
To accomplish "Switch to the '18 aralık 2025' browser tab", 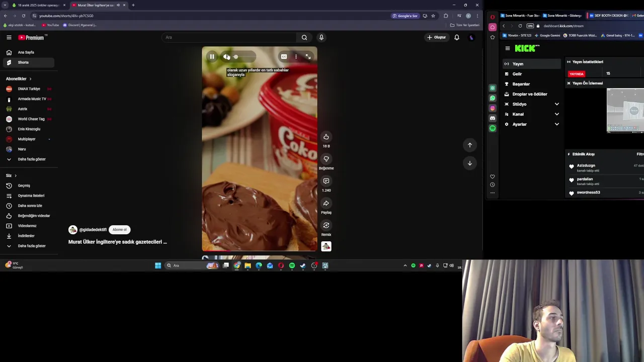I will point(39,5).
